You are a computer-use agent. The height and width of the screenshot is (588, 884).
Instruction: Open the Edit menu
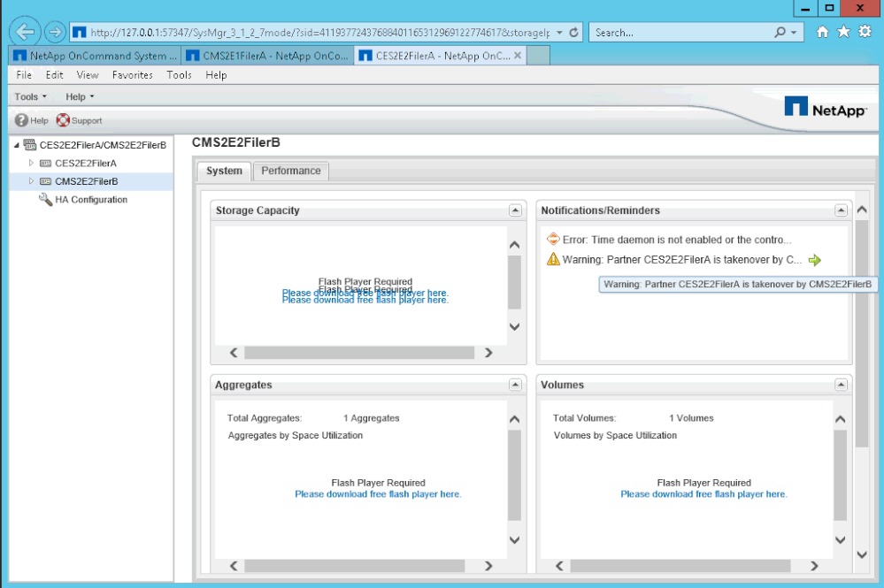click(x=54, y=75)
